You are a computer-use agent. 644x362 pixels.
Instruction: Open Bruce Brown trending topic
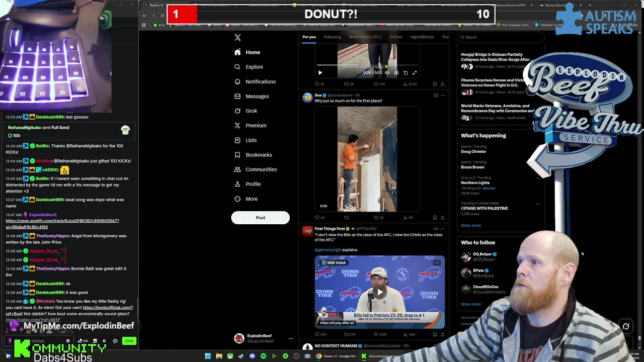pyautogui.click(x=472, y=167)
